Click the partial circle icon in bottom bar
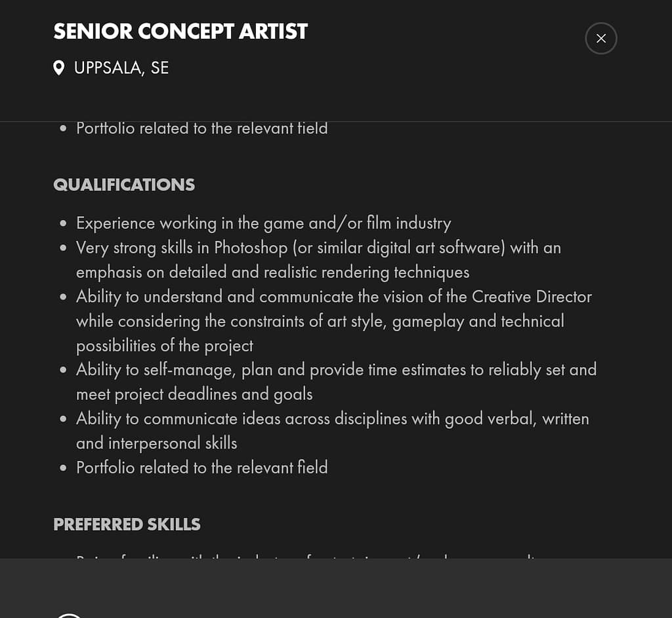The height and width of the screenshot is (618, 672). [x=69, y=615]
